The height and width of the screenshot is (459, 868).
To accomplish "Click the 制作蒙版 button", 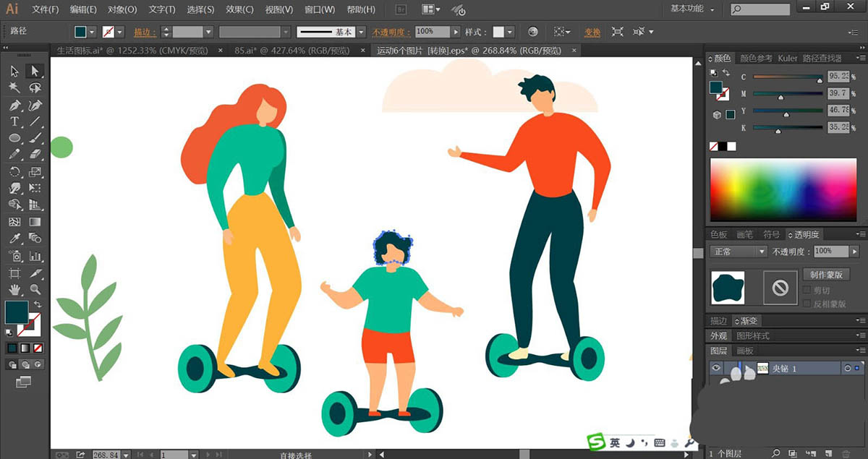I will tap(825, 275).
